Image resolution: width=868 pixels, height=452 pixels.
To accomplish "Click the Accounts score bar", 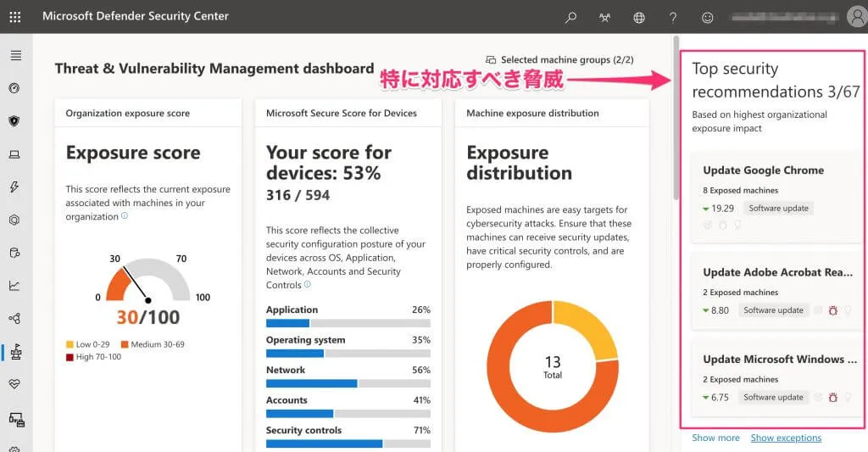I will (348, 413).
